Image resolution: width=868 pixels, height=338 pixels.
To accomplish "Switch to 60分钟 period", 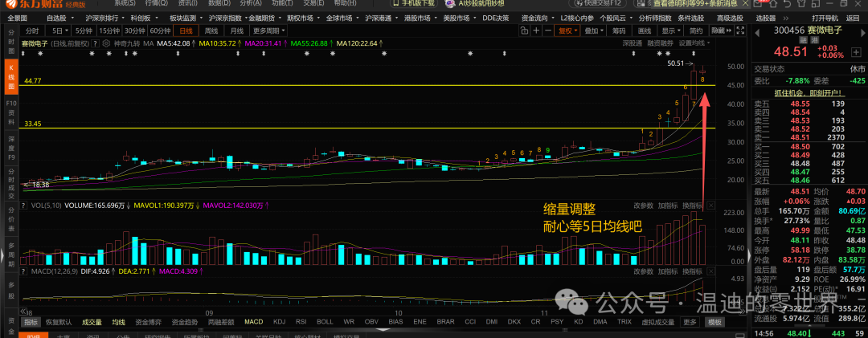I will point(161,31).
